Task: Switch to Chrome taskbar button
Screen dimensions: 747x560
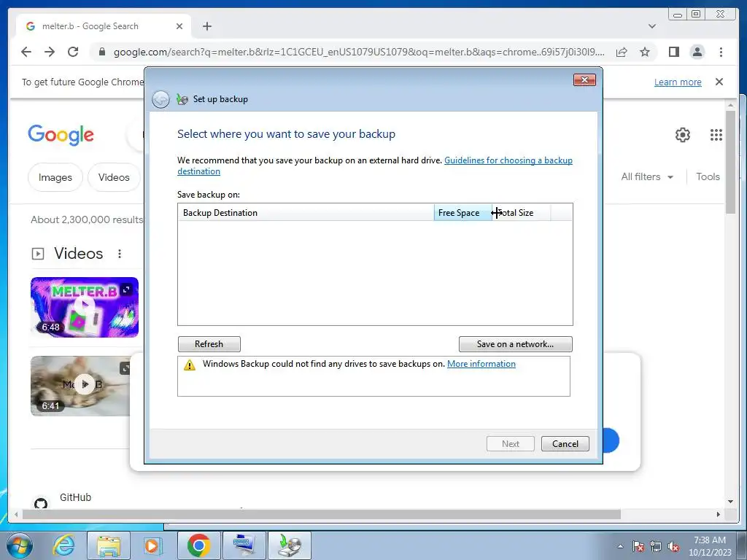Action: coord(198,545)
